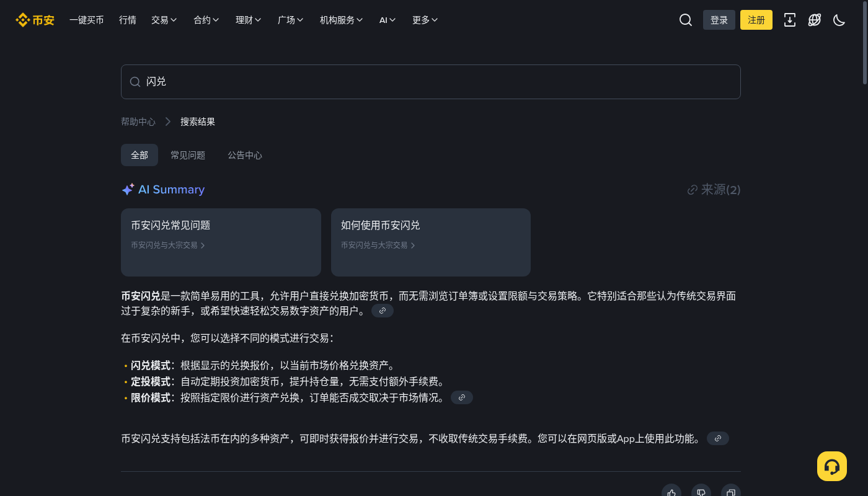Click the Binance logo

pyautogui.click(x=35, y=20)
